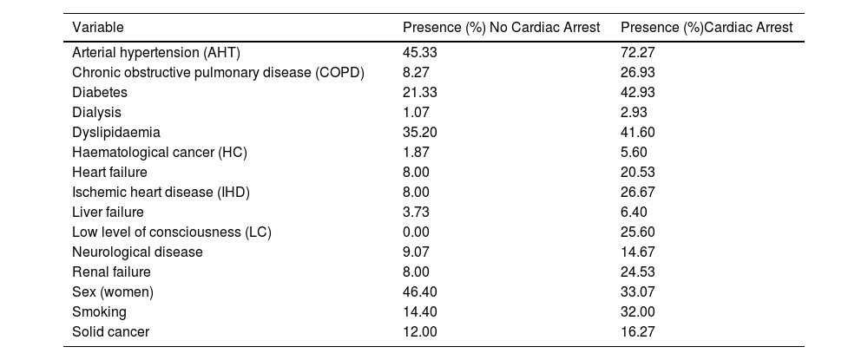Image resolution: width=868 pixels, height=360 pixels.
Task: Select the Neurological disease row label
Action: point(137,252)
